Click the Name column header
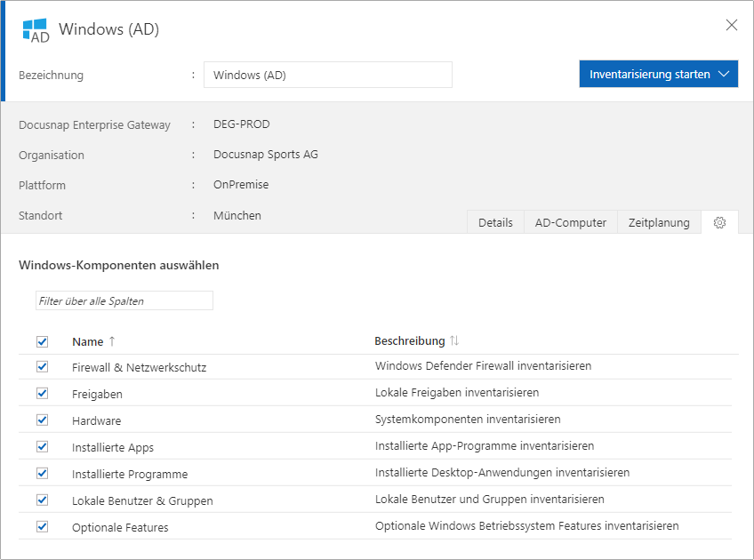 coord(87,341)
